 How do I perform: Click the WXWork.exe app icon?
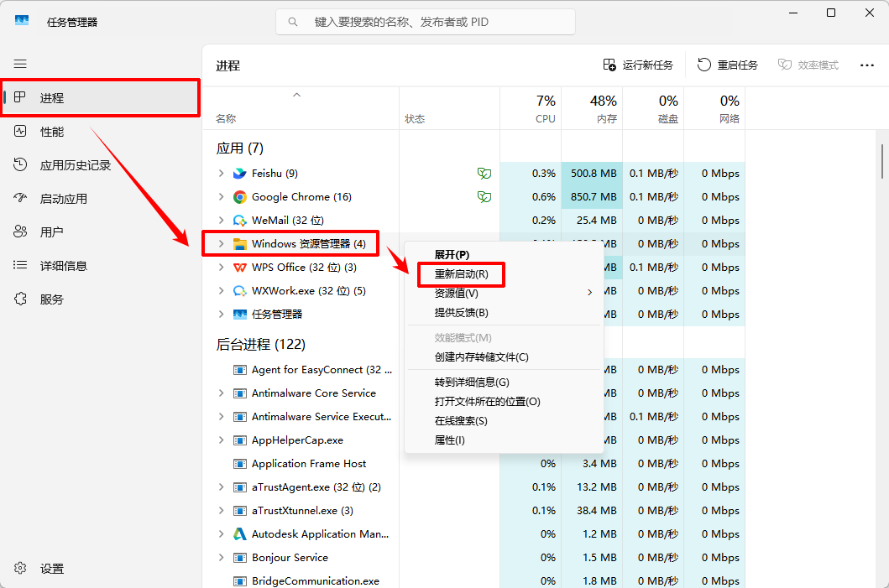point(240,291)
